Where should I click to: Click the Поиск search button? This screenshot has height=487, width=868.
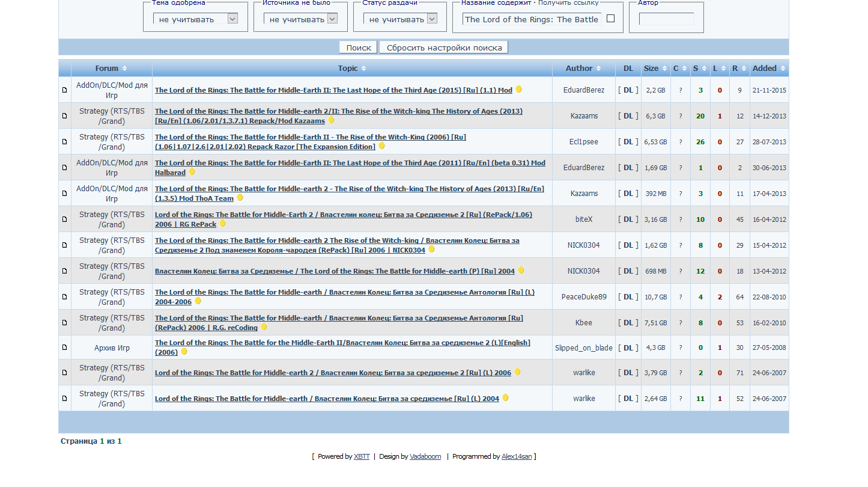tap(359, 47)
